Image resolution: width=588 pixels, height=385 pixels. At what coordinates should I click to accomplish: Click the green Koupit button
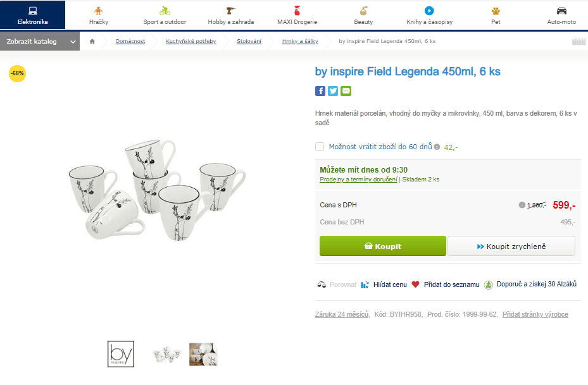coord(383,246)
